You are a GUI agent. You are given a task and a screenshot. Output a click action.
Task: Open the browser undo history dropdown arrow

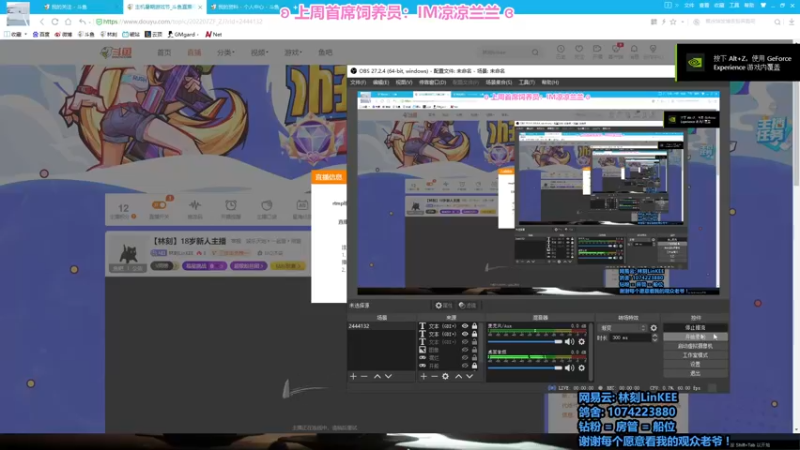[x=89, y=22]
